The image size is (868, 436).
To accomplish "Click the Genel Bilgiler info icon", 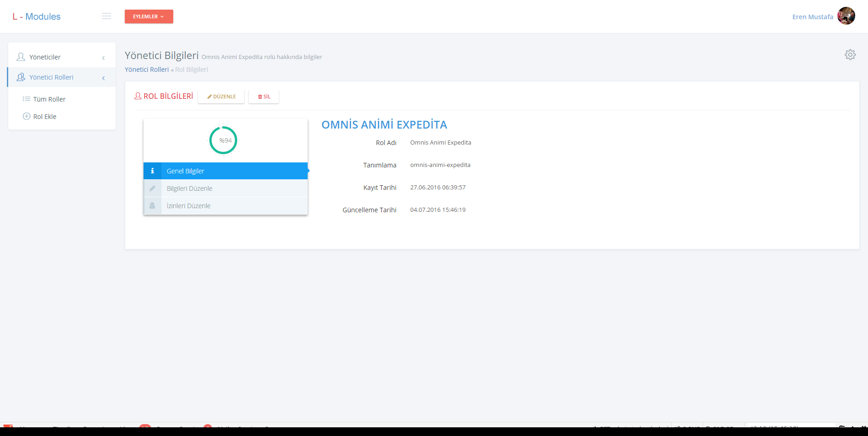I will point(153,171).
